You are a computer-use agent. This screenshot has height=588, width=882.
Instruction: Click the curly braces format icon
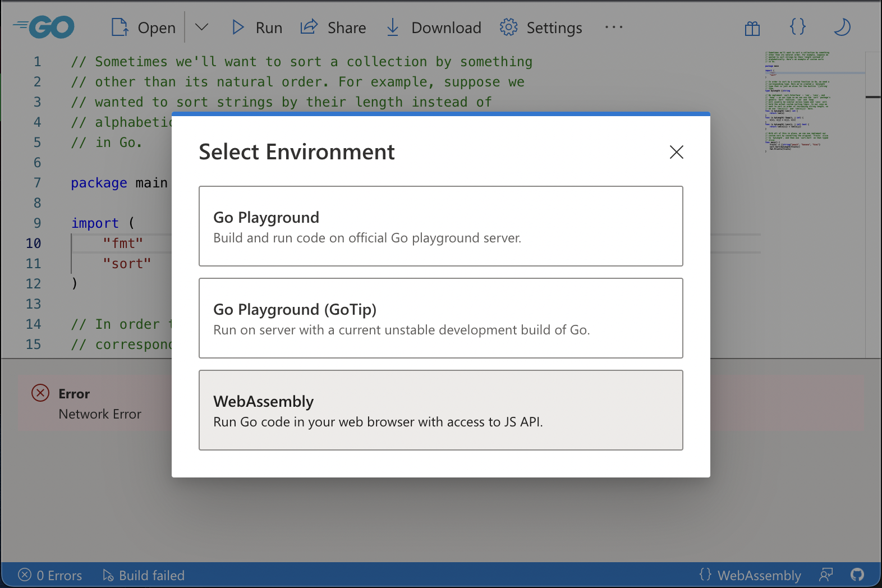[797, 27]
